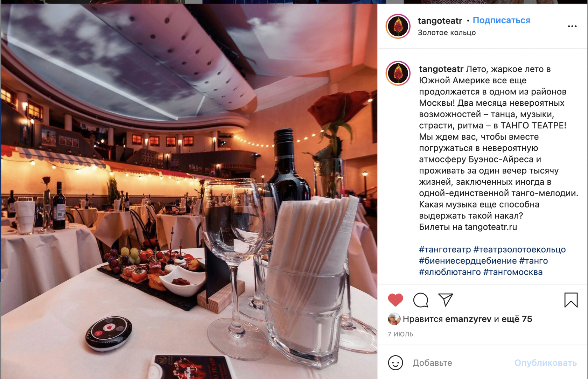This screenshot has height=379, width=588.
Task: Open the Золотое кольцо location link
Action: pos(447,33)
